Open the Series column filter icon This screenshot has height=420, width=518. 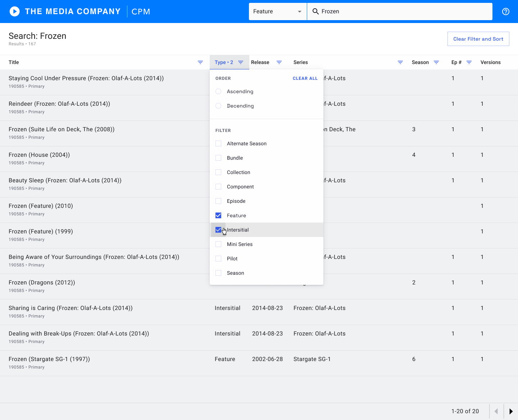pyautogui.click(x=400, y=62)
